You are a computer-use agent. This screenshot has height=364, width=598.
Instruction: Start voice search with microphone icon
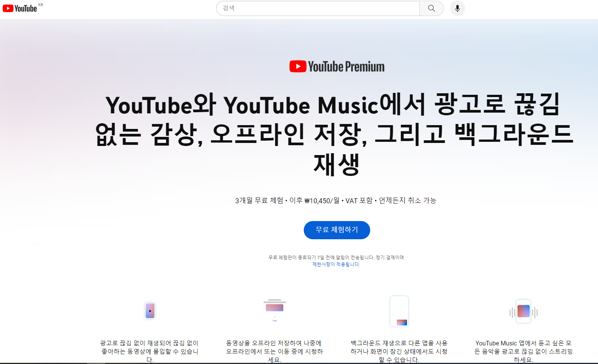458,8
